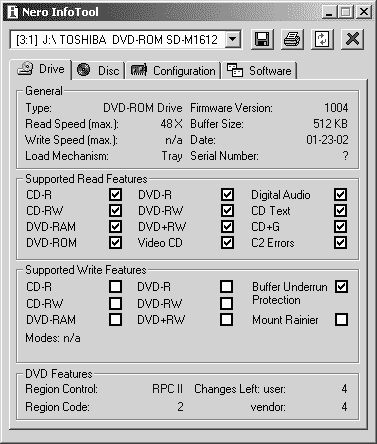This screenshot has width=377, height=444.
Task: Toggle the DVD-RAM read feature checkbox
Action: click(115, 227)
